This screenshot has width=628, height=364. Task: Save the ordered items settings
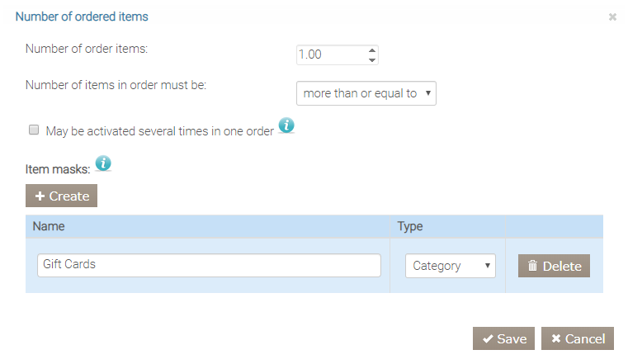(503, 338)
